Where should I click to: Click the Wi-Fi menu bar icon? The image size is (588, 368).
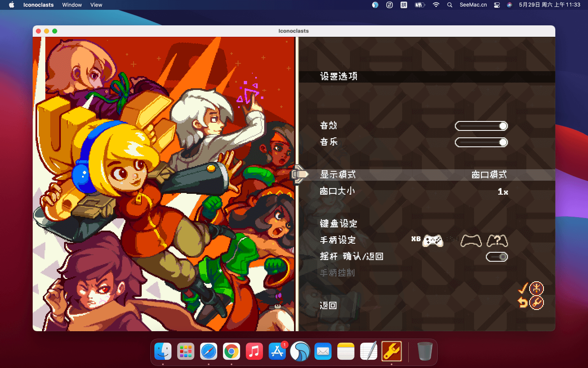coord(436,5)
